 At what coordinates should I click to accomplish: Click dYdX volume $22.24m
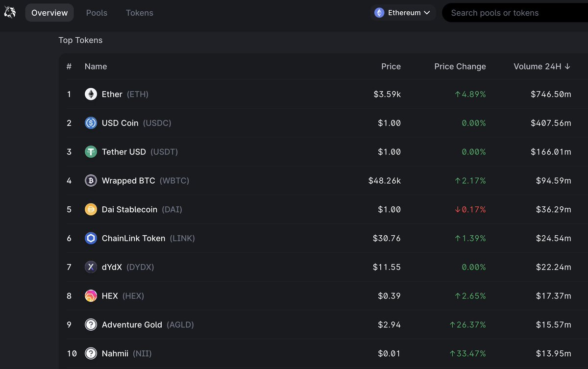tap(554, 267)
